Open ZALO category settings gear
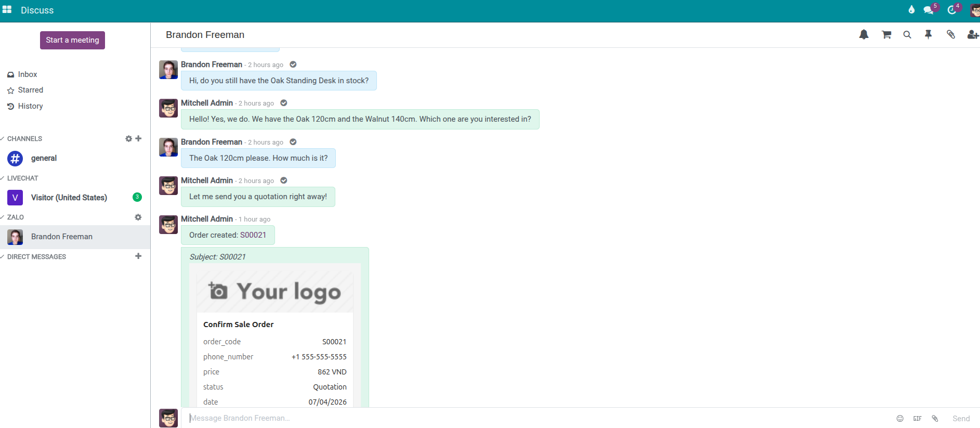Viewport: 980px width, 428px height. coord(138,217)
